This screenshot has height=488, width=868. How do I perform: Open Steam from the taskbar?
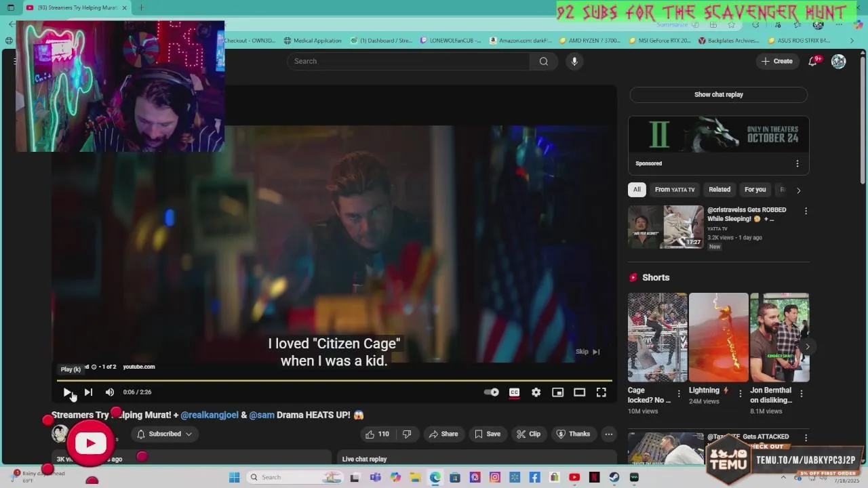coord(614,477)
